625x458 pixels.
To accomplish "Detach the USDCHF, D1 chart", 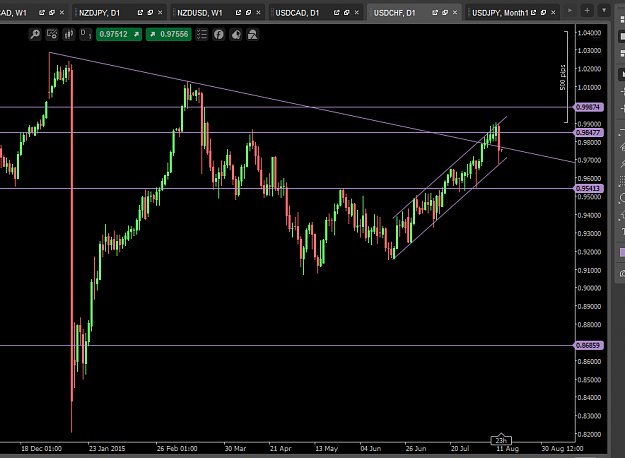I will point(435,13).
